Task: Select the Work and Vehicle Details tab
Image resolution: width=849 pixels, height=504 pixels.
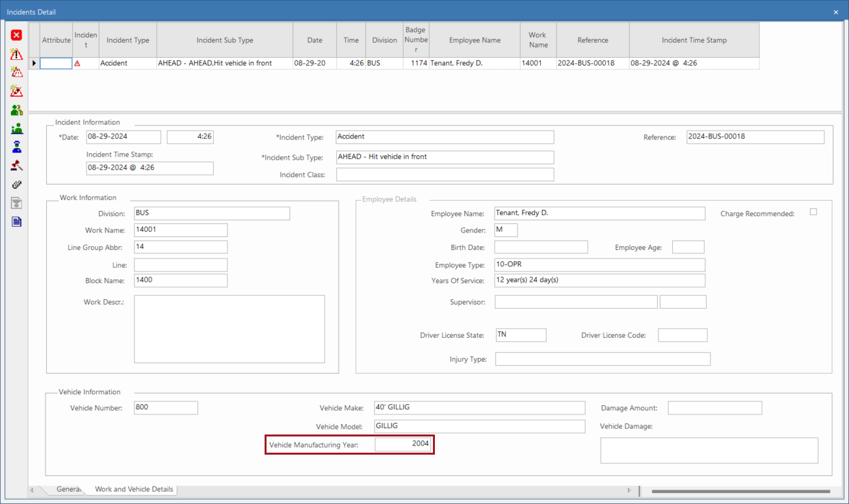Action: coord(134,489)
